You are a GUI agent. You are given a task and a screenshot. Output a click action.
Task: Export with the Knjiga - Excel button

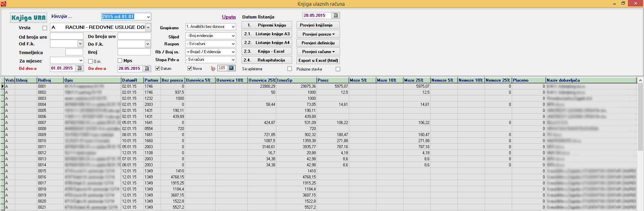267,51
